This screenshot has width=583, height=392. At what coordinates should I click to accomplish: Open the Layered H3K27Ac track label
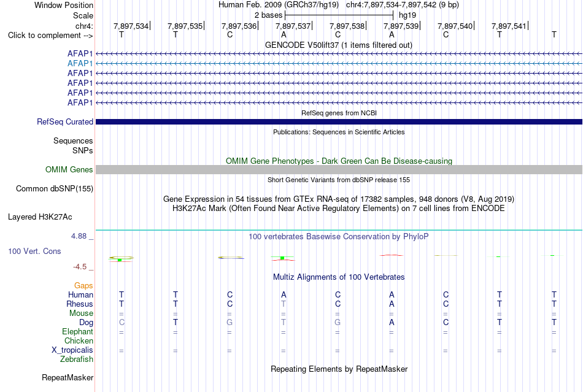[x=40, y=217]
